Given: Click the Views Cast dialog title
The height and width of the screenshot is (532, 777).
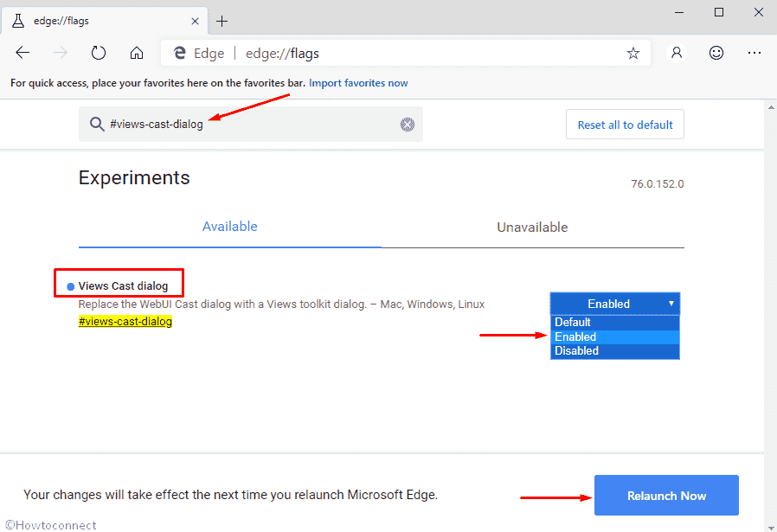Looking at the screenshot, I should [123, 285].
